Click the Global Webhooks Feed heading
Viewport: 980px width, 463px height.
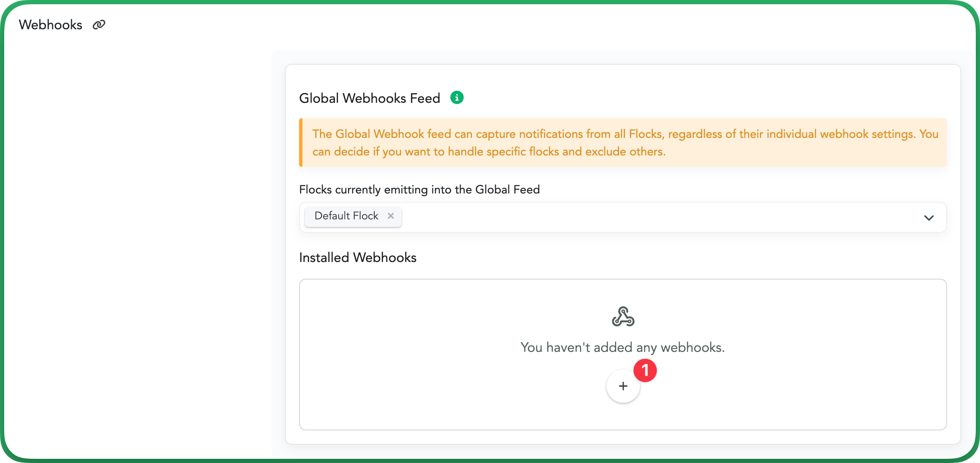tap(370, 98)
